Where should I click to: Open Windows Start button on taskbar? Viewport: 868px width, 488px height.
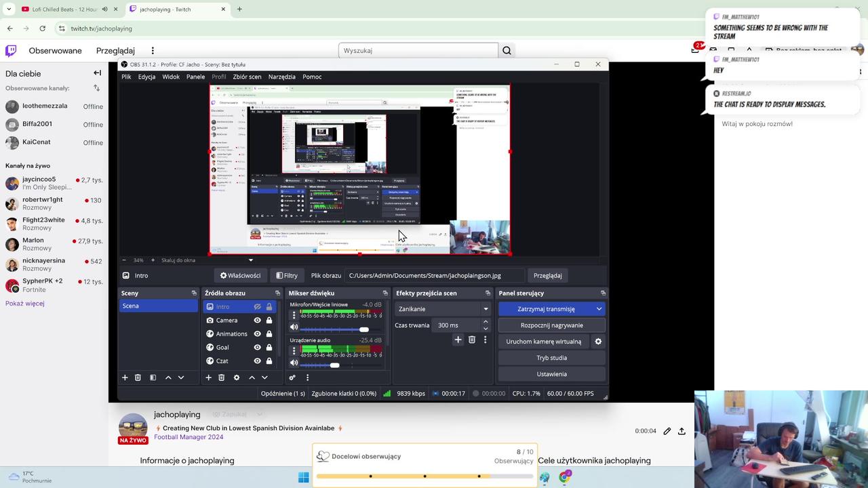(303, 477)
